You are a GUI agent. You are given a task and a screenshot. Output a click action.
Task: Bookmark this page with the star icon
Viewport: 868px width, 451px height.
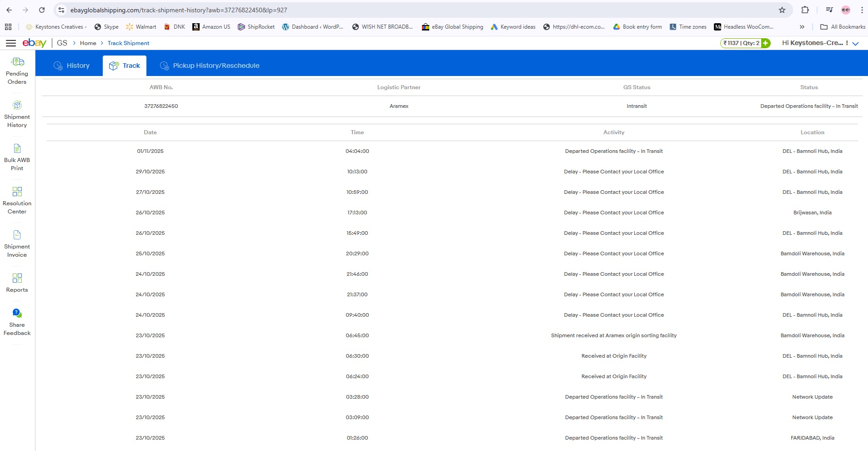tap(782, 10)
